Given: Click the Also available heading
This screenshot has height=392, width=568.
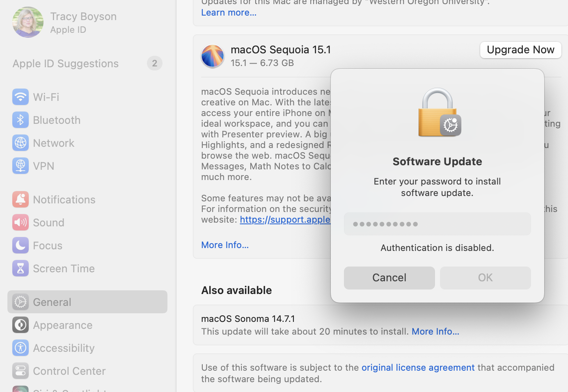Looking at the screenshot, I should [236, 290].
